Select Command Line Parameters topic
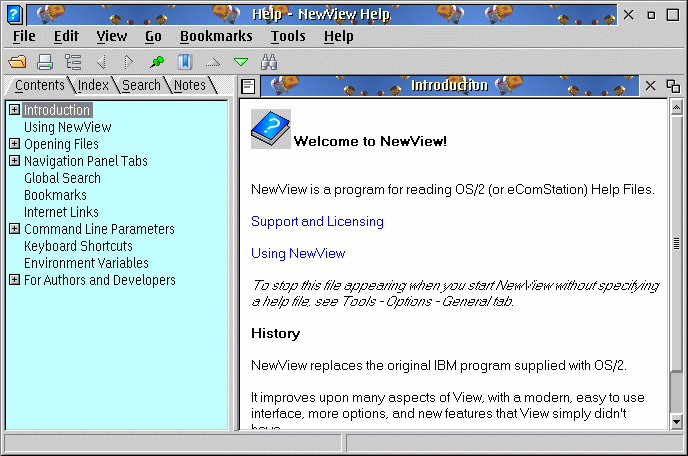Image resolution: width=688 pixels, height=456 pixels. [x=100, y=229]
